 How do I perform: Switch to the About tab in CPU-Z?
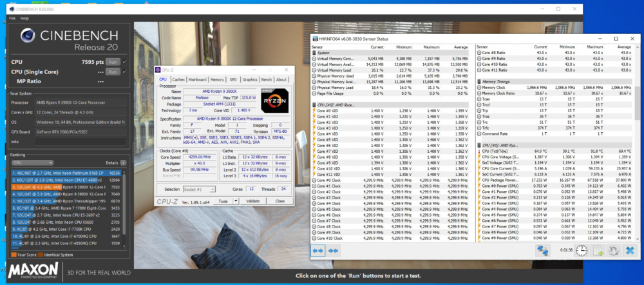click(x=281, y=80)
